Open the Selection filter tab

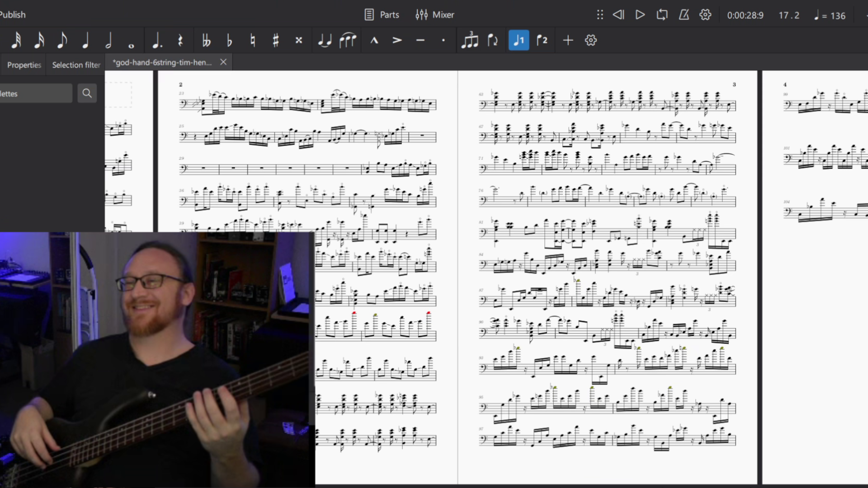(x=76, y=65)
